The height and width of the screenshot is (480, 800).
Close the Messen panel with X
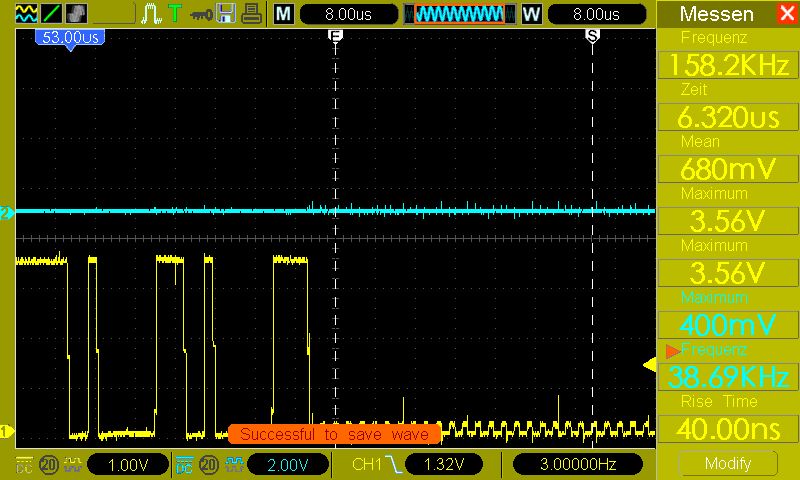786,14
